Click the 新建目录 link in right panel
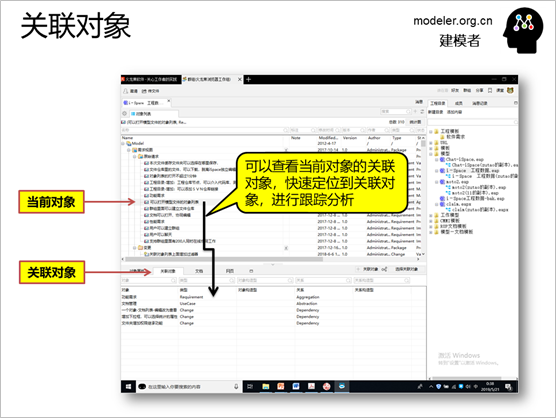The width and height of the screenshot is (556, 418). (x=435, y=112)
